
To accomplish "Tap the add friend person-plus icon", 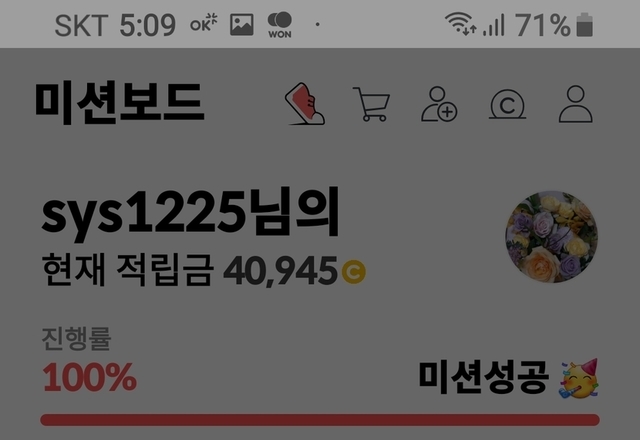I will tap(439, 104).
